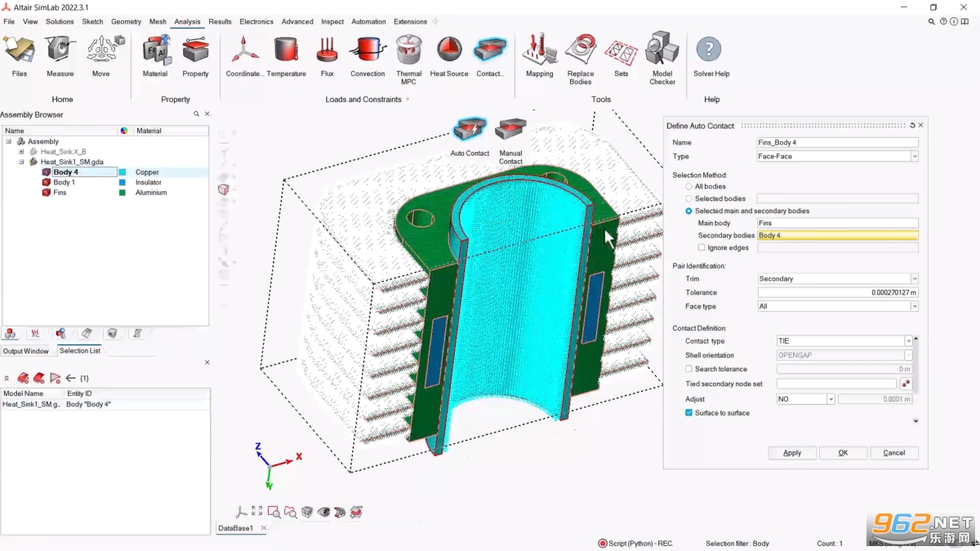Switch to the Mesh ribbon tab

[158, 22]
